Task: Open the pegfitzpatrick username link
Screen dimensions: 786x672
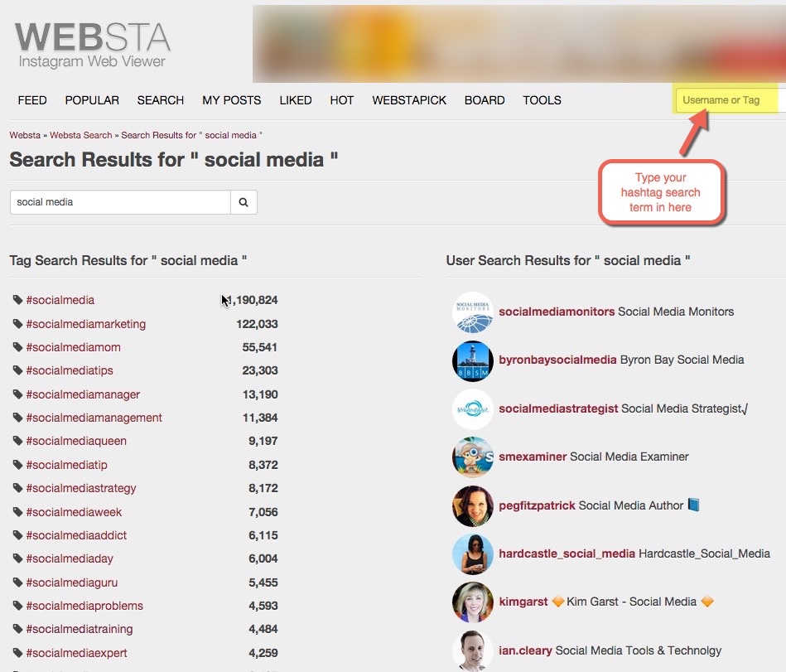Action: pos(537,505)
